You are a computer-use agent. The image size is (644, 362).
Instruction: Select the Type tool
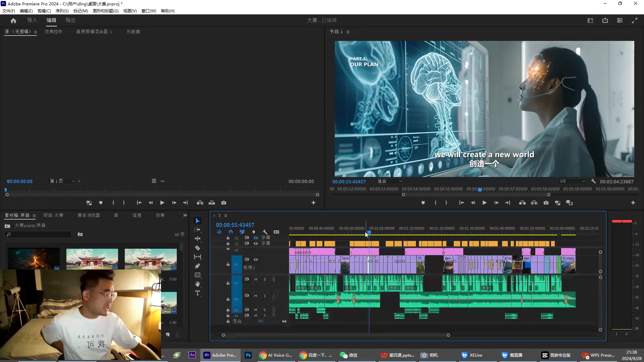(x=198, y=293)
